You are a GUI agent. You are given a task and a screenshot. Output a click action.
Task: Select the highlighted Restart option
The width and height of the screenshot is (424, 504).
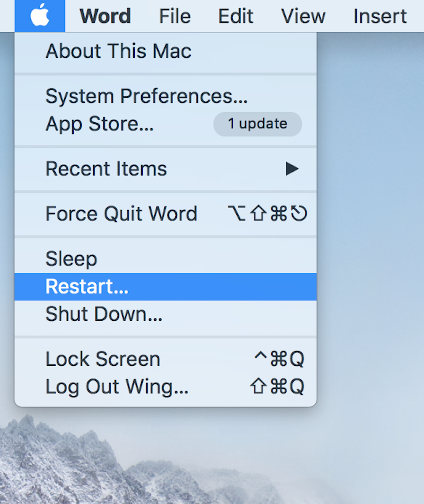pyautogui.click(x=87, y=287)
